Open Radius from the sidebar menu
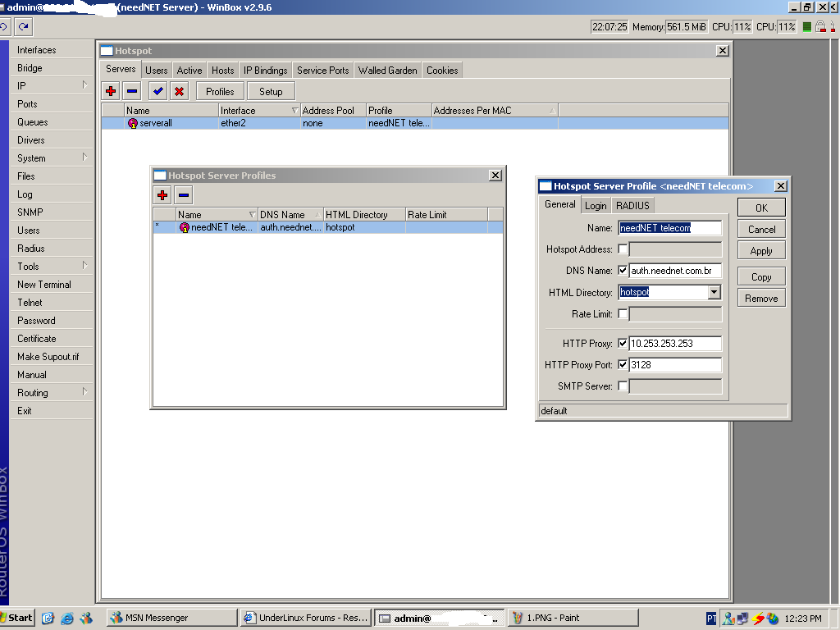This screenshot has height=630, width=840. [52, 248]
